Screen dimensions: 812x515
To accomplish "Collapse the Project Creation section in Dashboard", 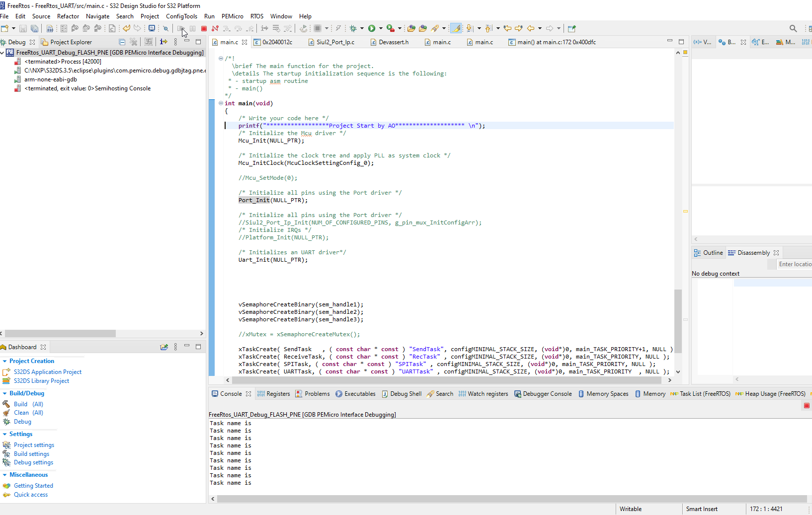I will 5,361.
